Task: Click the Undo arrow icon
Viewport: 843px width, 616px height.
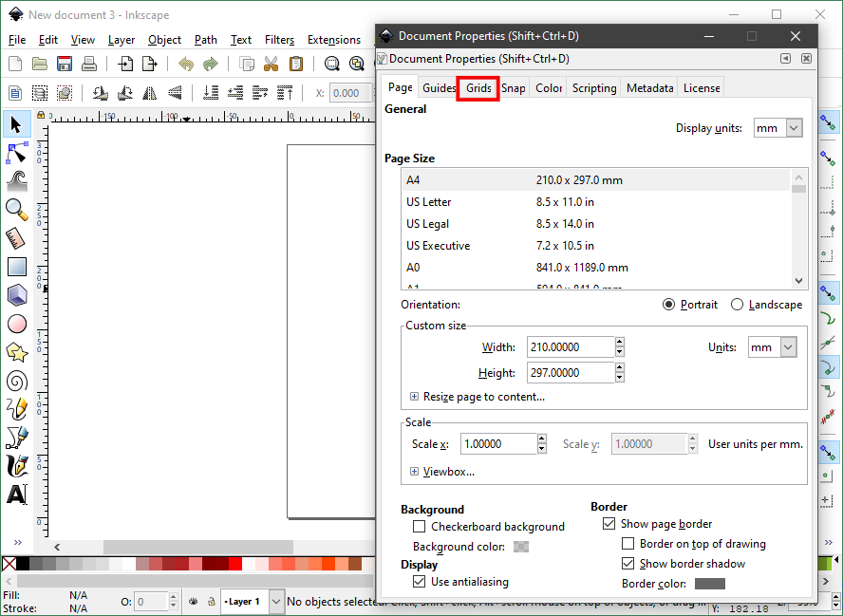Action: (x=186, y=65)
